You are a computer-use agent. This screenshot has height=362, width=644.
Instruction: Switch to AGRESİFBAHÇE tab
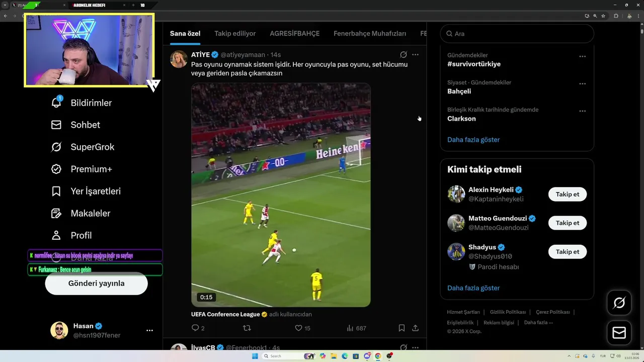coord(295,34)
